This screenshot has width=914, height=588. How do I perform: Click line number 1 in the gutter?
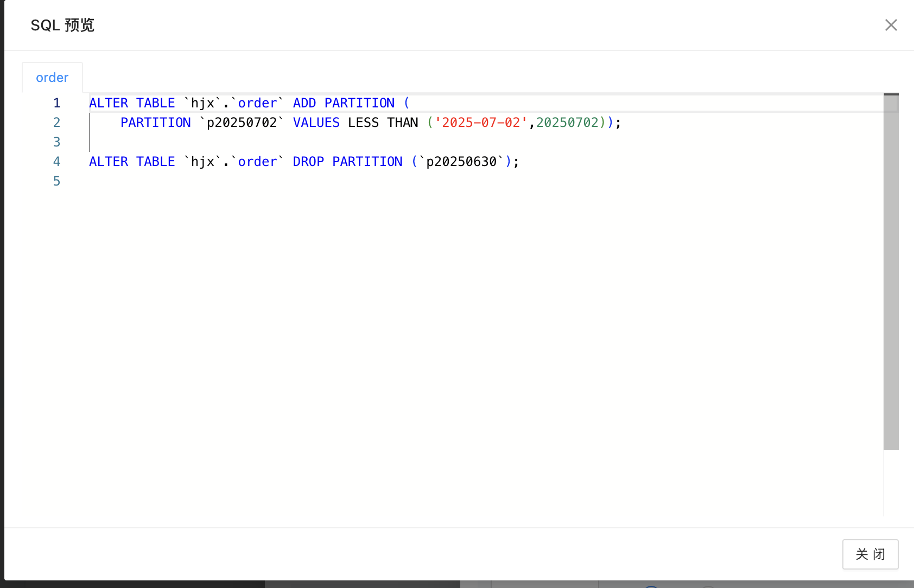[56, 103]
